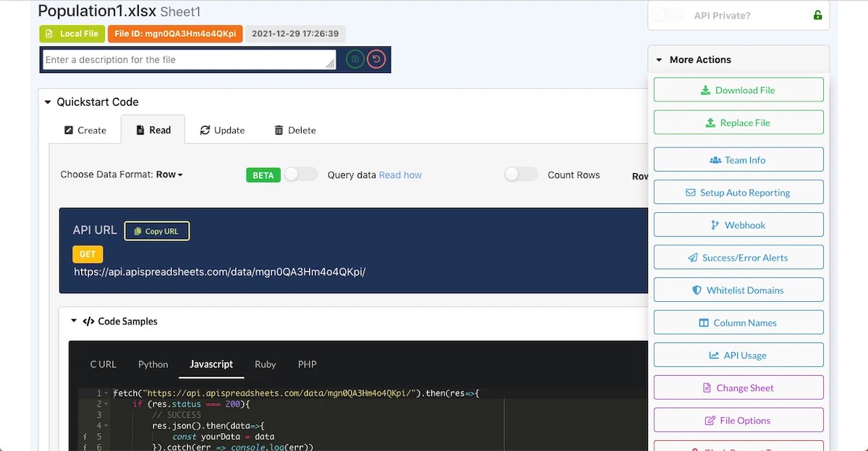The height and width of the screenshot is (451, 868).
Task: Select the Python code sample tab
Action: click(153, 364)
